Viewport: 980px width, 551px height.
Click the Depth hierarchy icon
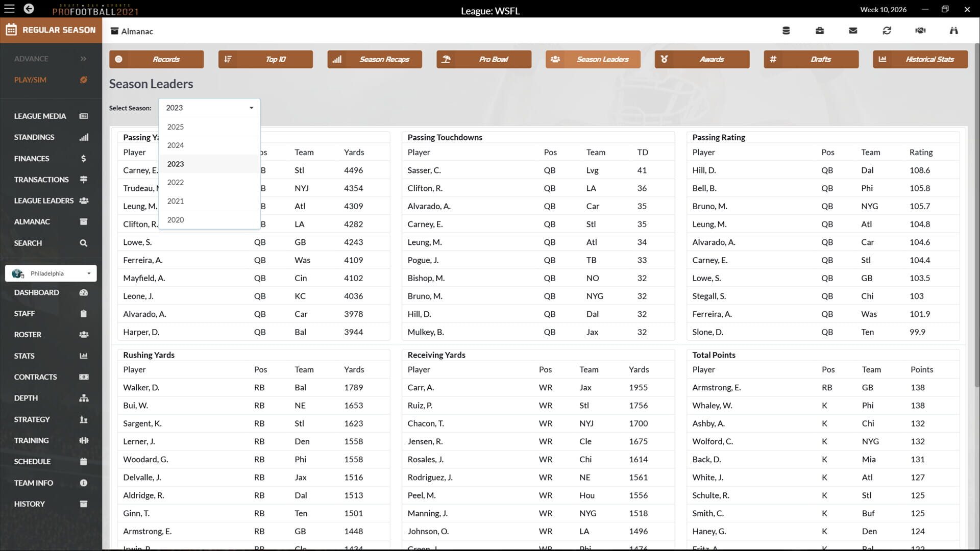tap(84, 398)
